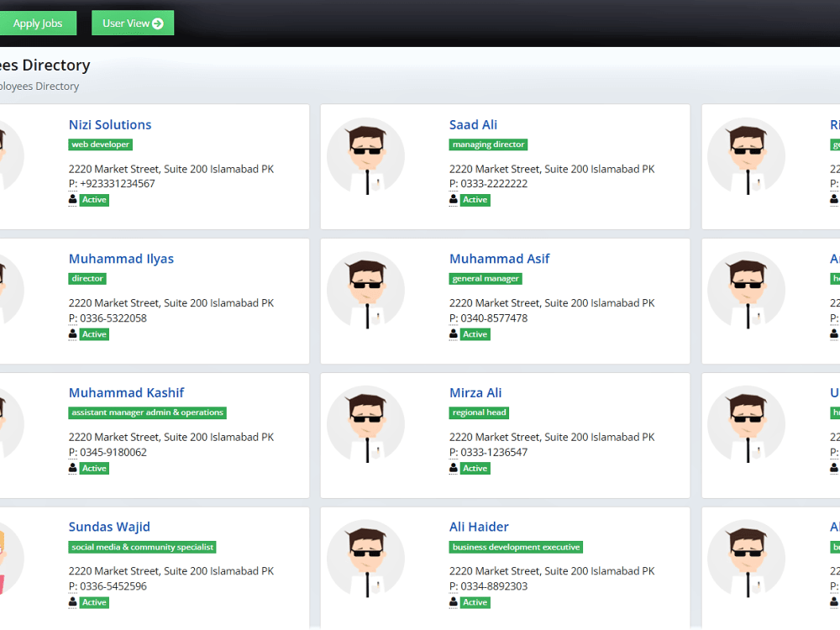
Task: Click phone number +923331234567
Action: click(118, 184)
